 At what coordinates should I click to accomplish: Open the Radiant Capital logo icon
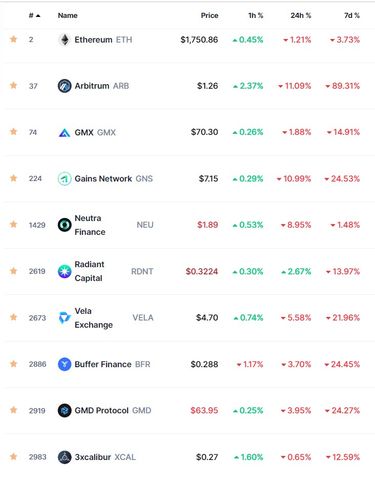click(64, 271)
